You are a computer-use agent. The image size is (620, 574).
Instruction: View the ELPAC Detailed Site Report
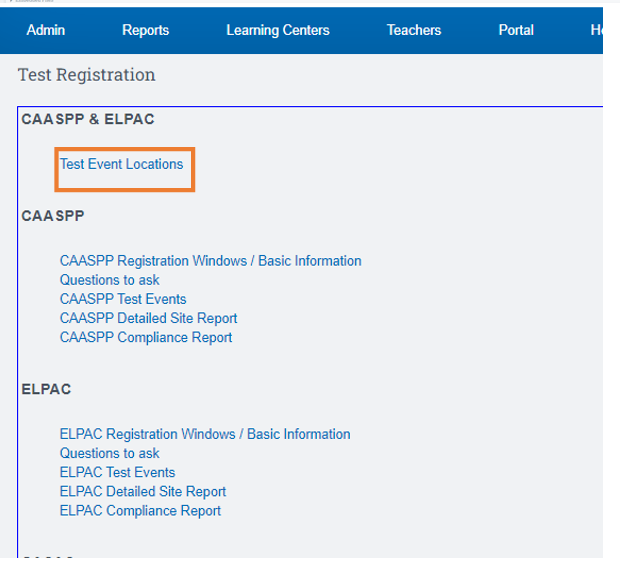143,491
